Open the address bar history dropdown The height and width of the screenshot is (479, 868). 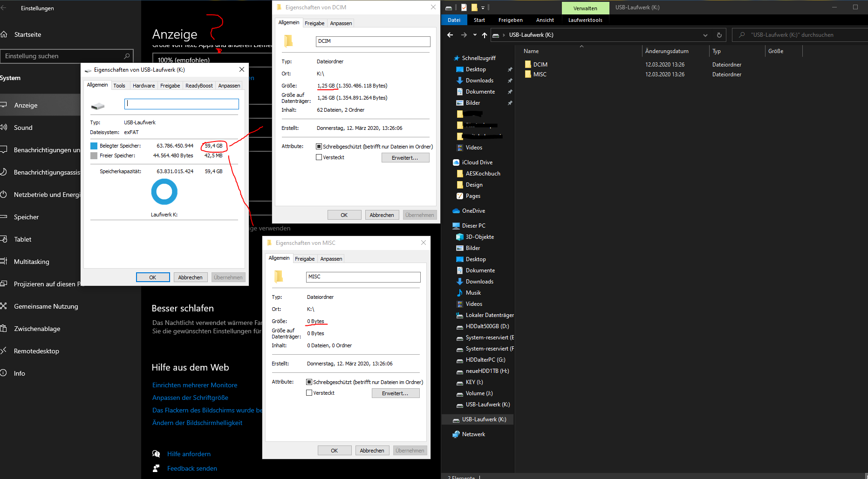click(705, 35)
